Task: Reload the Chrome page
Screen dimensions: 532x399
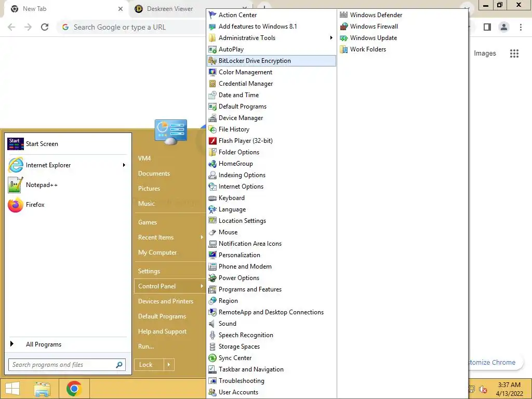Action: point(45,27)
